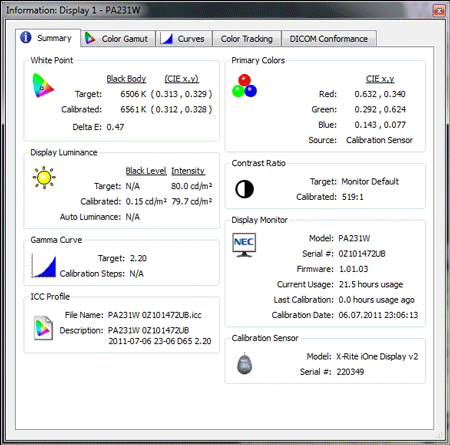
Task: Switch to the Summary tab
Action: pyautogui.click(x=48, y=38)
